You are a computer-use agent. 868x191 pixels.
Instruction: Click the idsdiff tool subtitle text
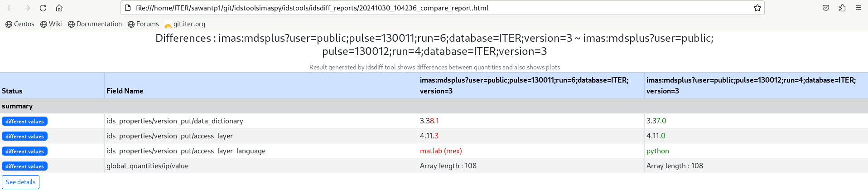(434, 67)
